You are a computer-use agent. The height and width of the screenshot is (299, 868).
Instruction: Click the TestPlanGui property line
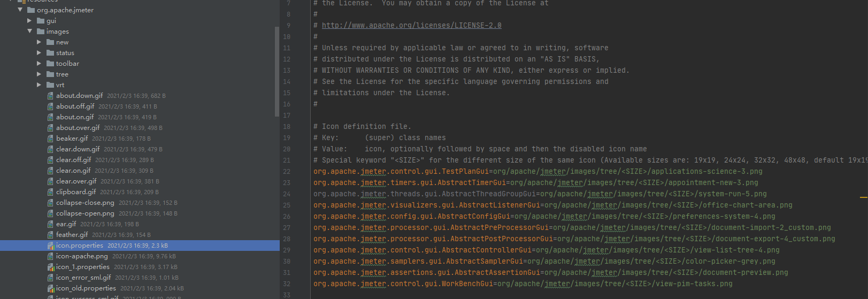pyautogui.click(x=537, y=172)
